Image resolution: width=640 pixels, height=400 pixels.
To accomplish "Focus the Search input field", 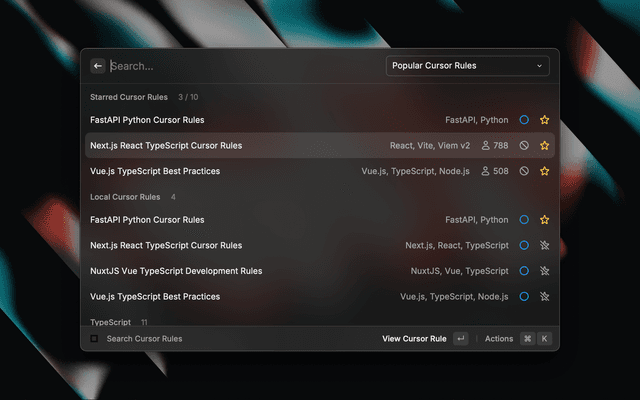I will pyautogui.click(x=240, y=66).
